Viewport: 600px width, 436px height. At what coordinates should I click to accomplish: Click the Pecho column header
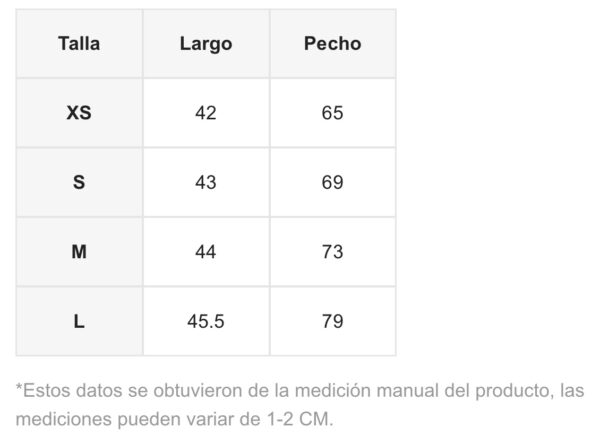(x=332, y=44)
